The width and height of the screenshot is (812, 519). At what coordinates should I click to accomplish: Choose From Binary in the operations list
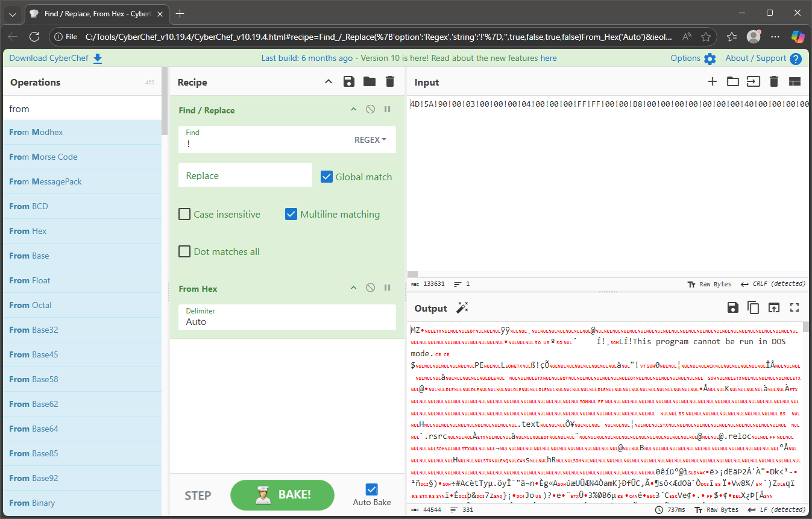(32, 503)
